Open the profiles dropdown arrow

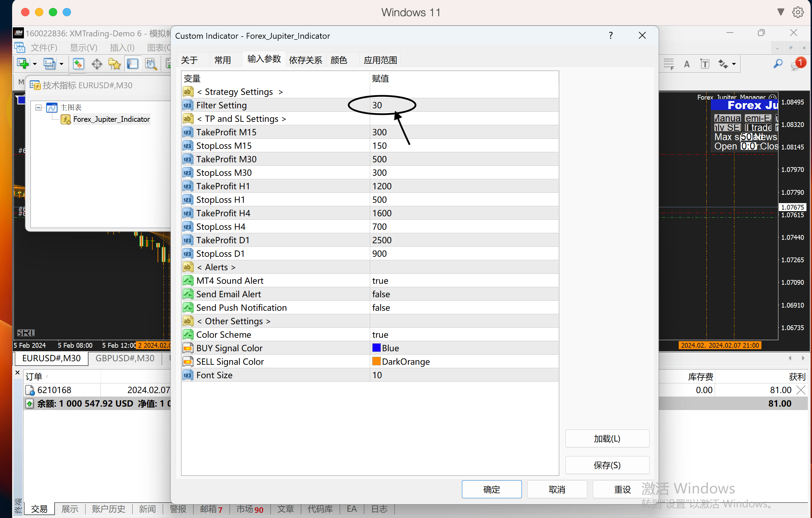(x=61, y=64)
